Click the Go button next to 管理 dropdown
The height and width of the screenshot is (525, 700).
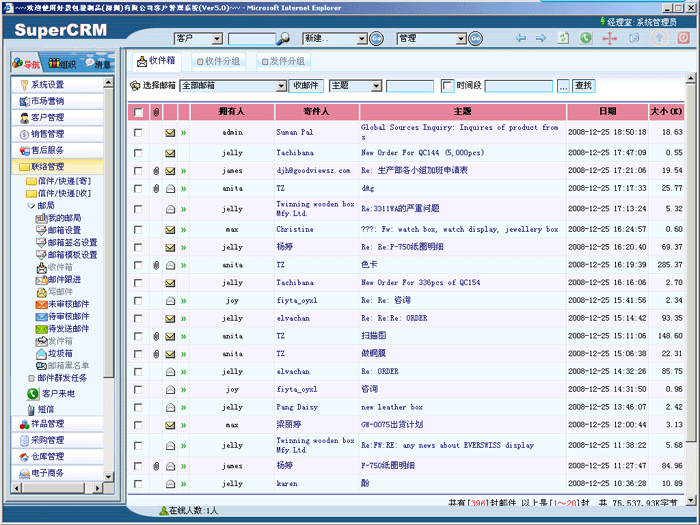click(x=475, y=39)
